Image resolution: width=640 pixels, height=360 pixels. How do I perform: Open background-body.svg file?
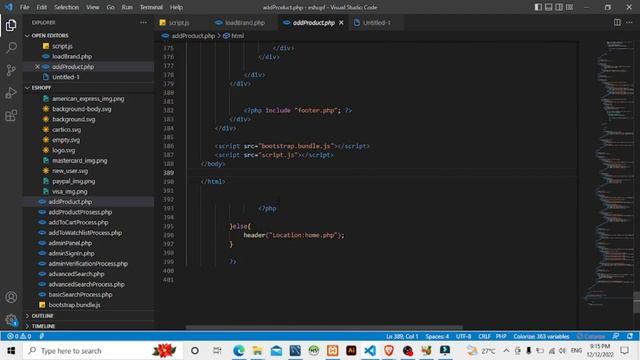(x=82, y=109)
